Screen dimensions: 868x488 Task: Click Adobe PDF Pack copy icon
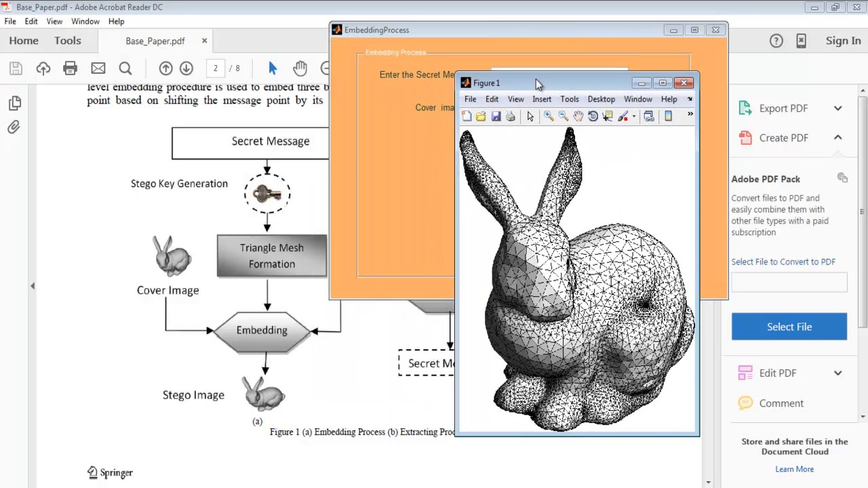tap(842, 178)
